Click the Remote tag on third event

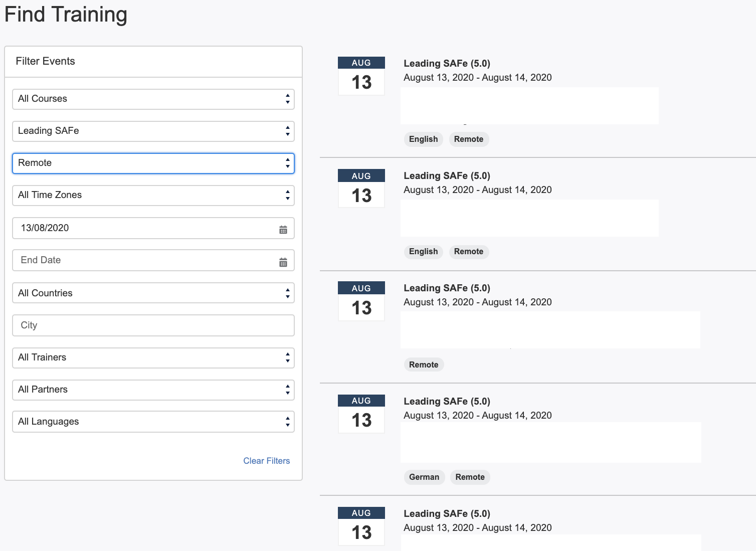(424, 365)
